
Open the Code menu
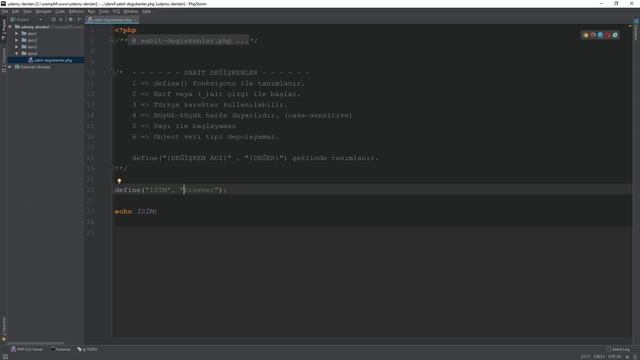[60, 12]
